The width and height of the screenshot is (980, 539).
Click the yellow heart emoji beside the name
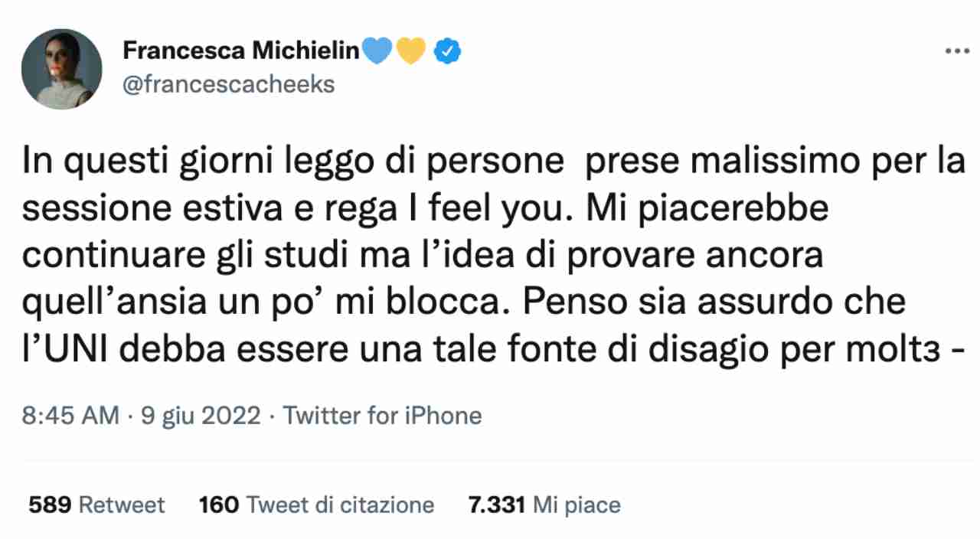(412, 51)
